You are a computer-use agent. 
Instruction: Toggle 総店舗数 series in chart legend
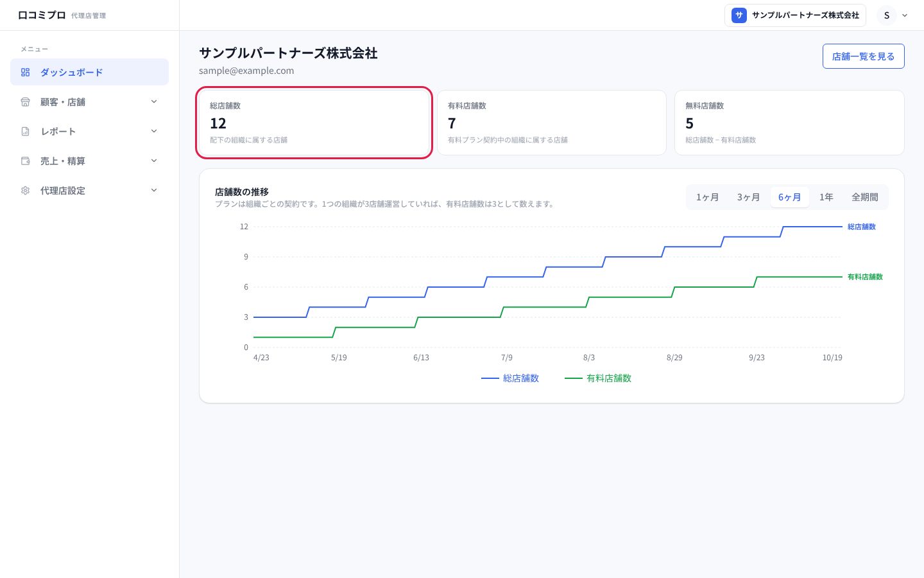(510, 378)
